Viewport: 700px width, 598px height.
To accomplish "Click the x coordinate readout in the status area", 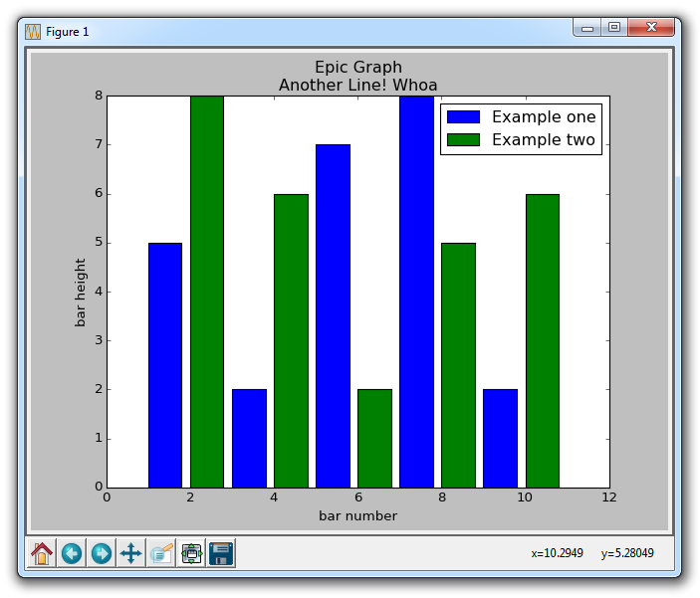I will [557, 553].
